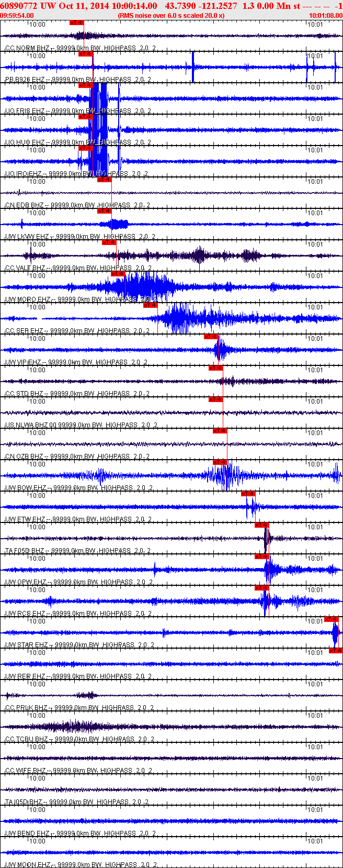343x868 pixels.
Task: Select the red pick marker on UW VIP trace
Action: (211, 337)
